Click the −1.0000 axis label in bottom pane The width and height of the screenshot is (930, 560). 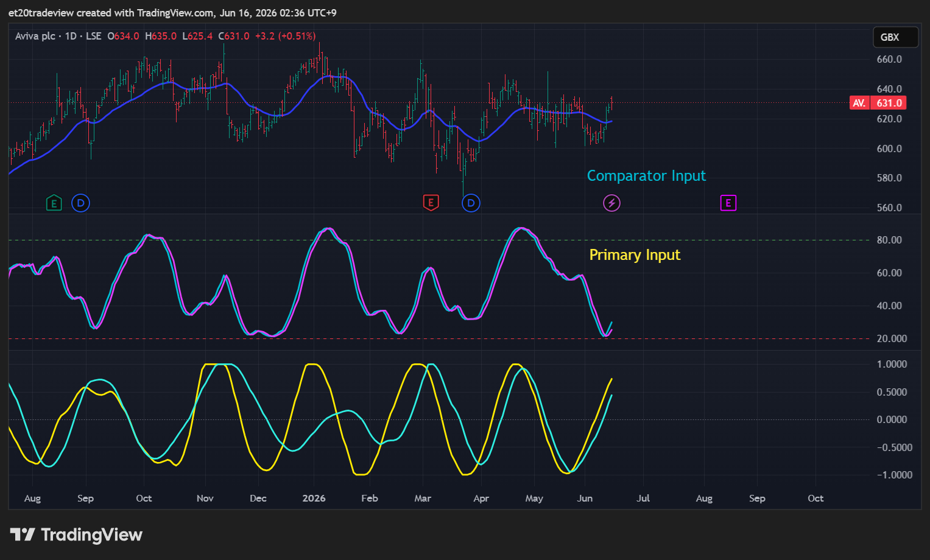(x=894, y=475)
